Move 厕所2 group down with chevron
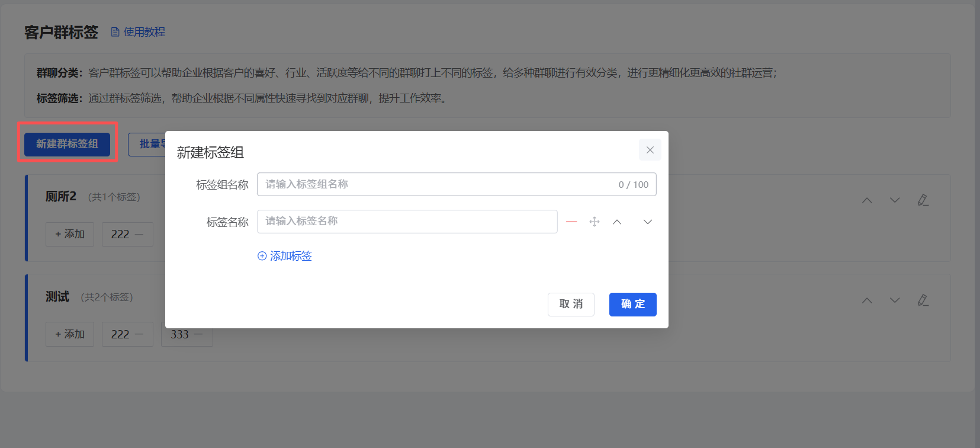Image resolution: width=980 pixels, height=448 pixels. pos(895,200)
